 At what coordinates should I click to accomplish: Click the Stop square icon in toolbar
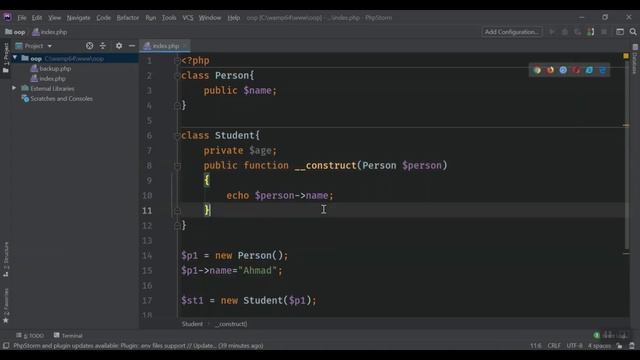(x=604, y=32)
